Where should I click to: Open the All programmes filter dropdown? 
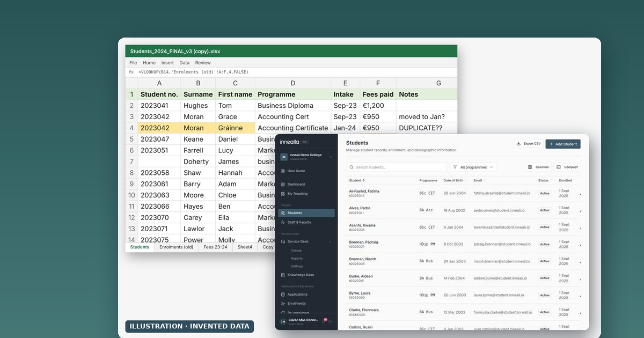click(473, 167)
